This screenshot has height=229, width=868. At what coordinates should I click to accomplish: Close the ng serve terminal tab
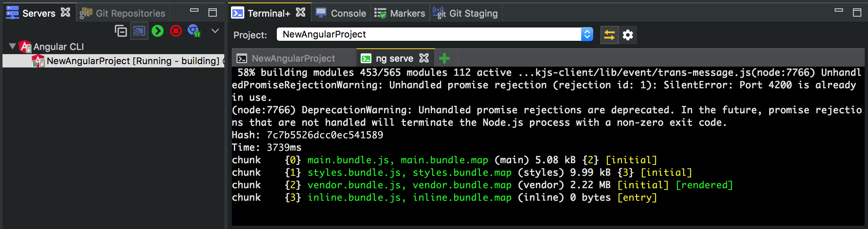tap(424, 58)
